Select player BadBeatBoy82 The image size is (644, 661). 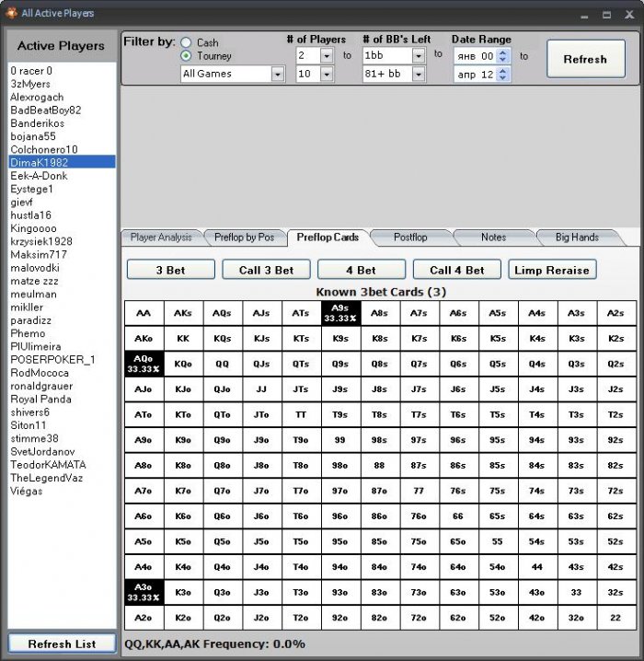coord(62,110)
